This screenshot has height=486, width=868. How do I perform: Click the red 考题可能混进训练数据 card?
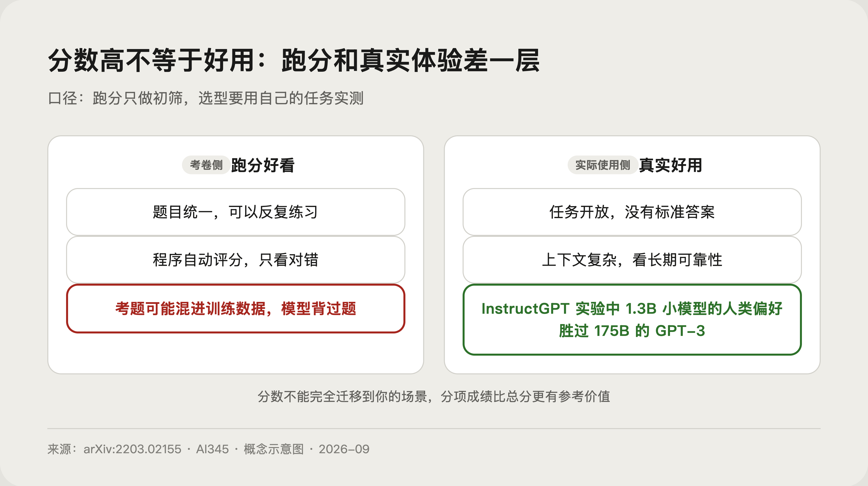coord(235,309)
